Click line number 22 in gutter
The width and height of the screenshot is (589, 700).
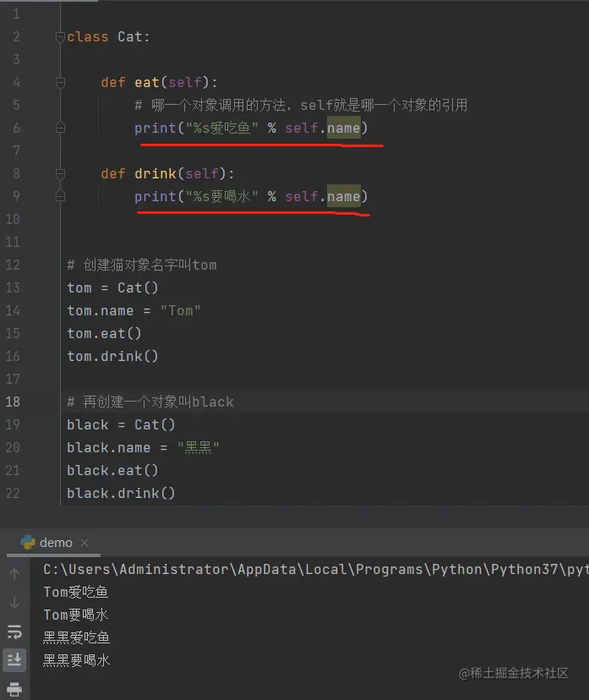13,494
